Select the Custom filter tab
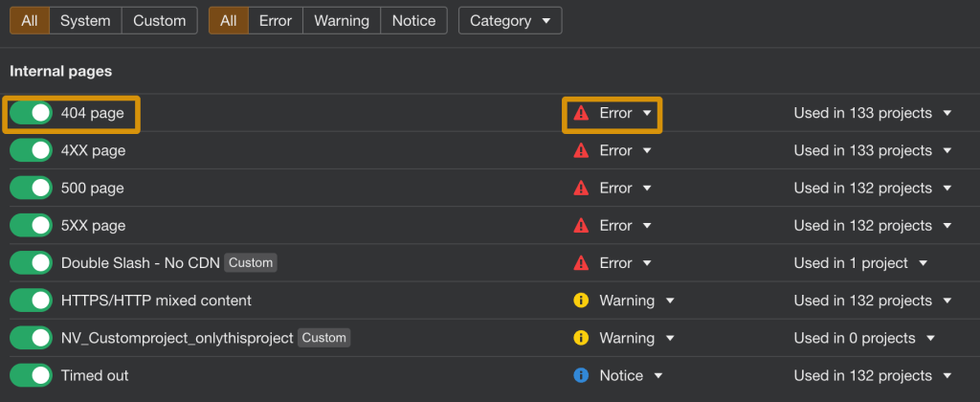Screen dimensions: 980x402 coord(159,20)
